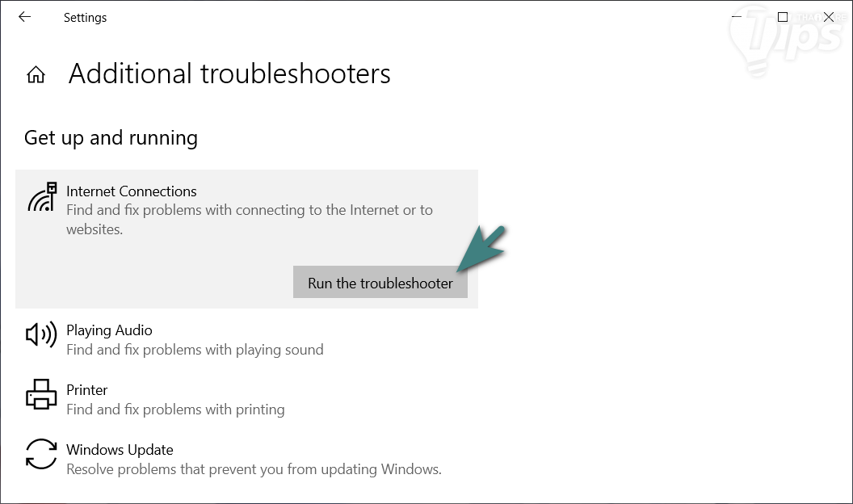Open Settings home via house icon
The image size is (853, 504).
(36, 75)
